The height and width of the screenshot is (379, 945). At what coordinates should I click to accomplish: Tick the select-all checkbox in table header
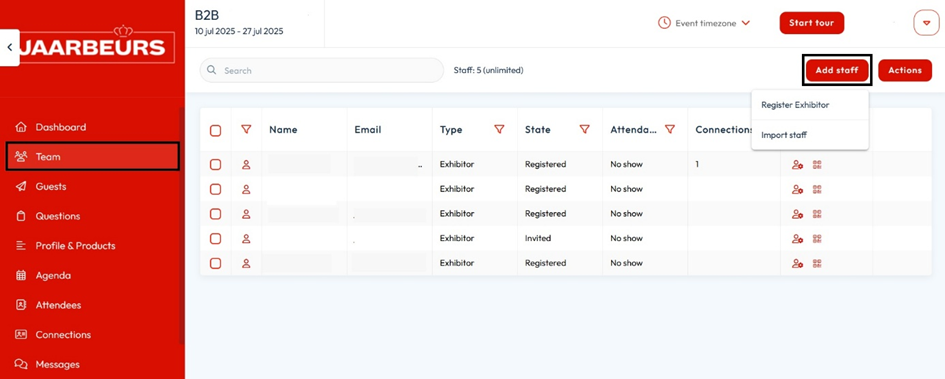215,130
